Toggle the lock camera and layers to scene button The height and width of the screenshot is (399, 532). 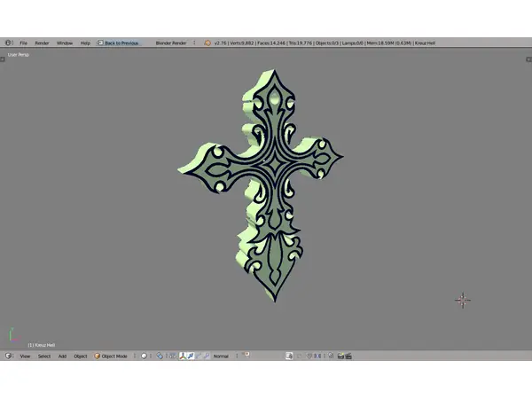(289, 356)
